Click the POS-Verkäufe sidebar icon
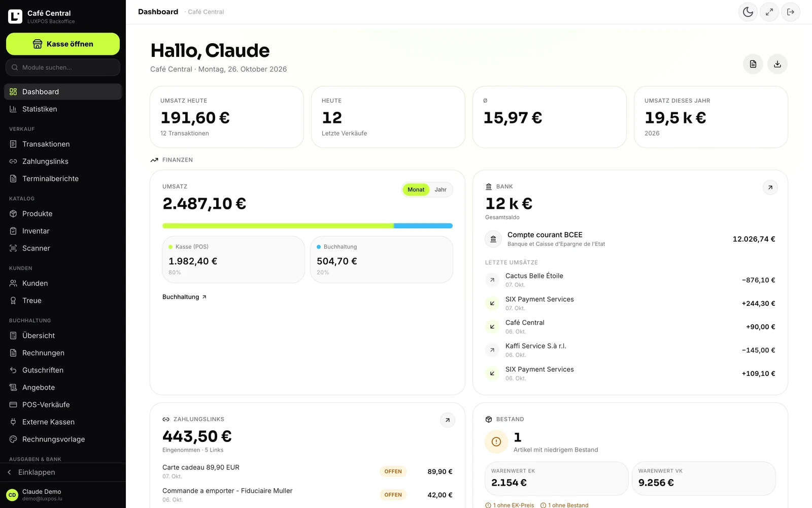Image resolution: width=812 pixels, height=508 pixels. tap(13, 405)
